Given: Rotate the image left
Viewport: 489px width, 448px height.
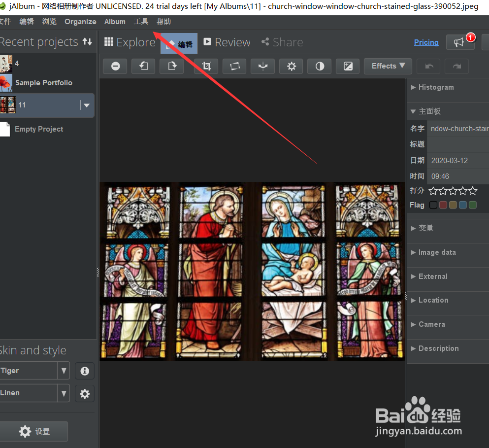Looking at the screenshot, I should [143, 66].
